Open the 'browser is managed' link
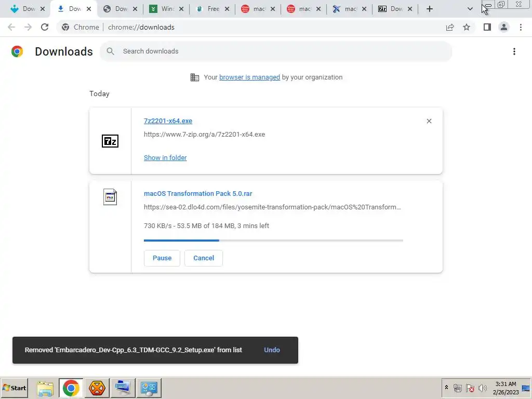The height and width of the screenshot is (399, 532). coord(249,77)
